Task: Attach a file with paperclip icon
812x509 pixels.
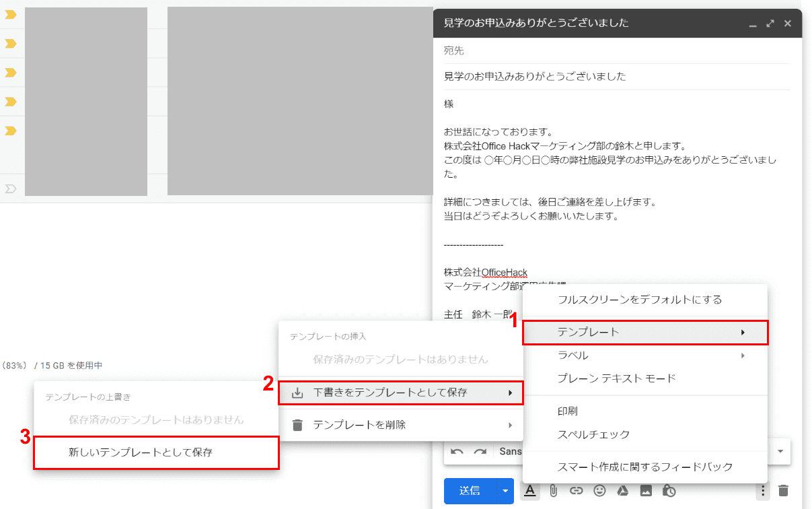Action: [553, 491]
